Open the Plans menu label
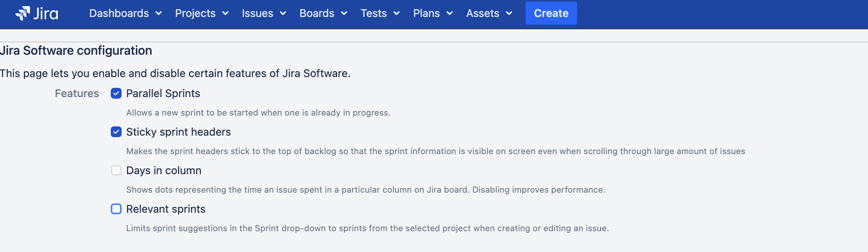868x252 pixels. 426,13
